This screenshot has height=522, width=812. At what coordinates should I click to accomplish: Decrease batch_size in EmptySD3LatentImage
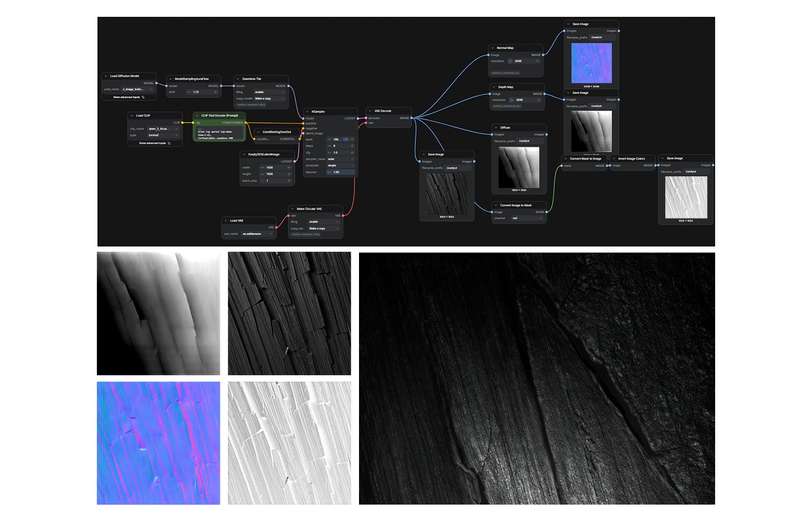(x=262, y=180)
